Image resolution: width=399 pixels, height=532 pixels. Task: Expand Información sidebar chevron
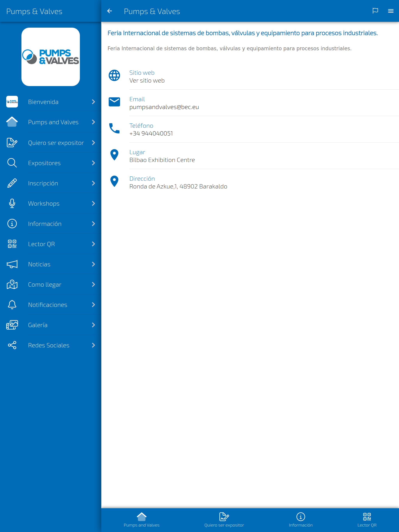(x=93, y=224)
